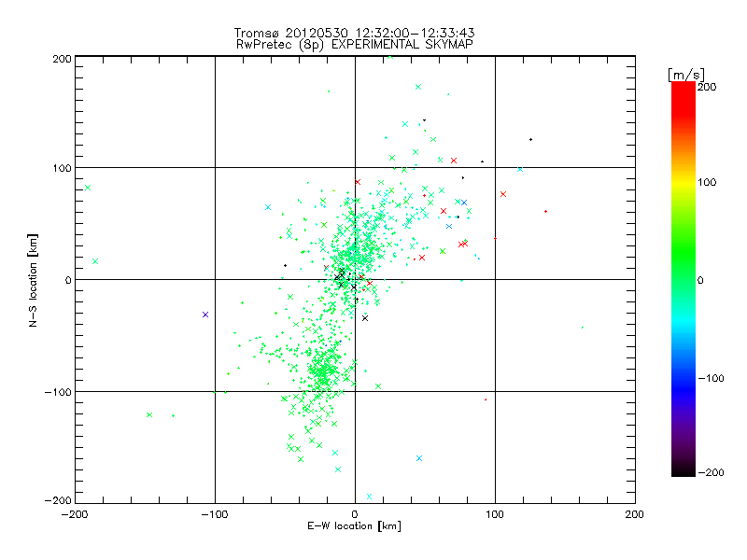
Task: Click the yellow band of the colorbar
Action: tap(684, 183)
